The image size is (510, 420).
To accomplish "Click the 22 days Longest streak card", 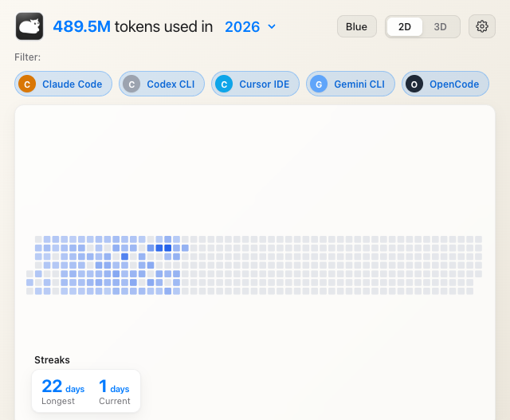I will click(x=63, y=391).
